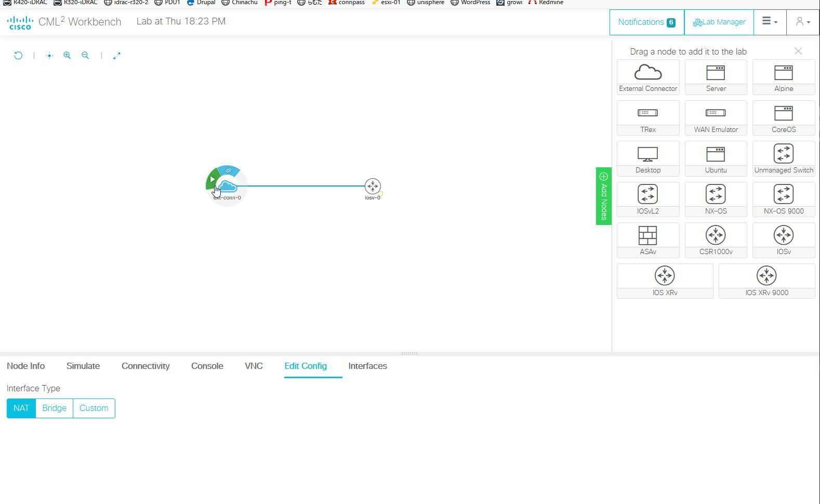Click the green start play segment on ext-conn-0

coord(211,179)
